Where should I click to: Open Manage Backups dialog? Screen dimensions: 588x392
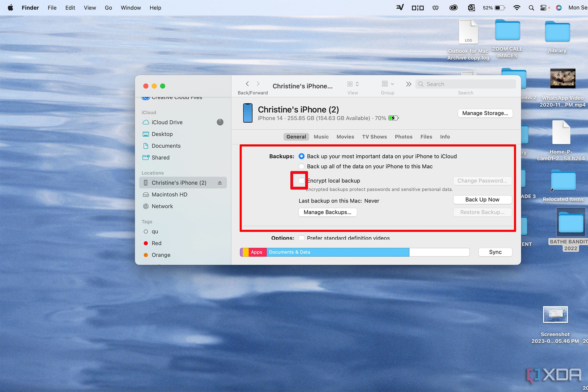[327, 212]
